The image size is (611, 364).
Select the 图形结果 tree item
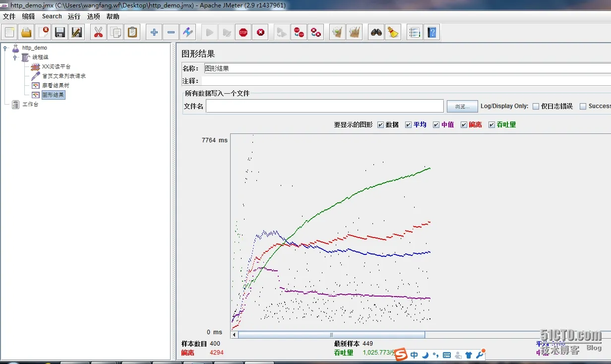(53, 95)
